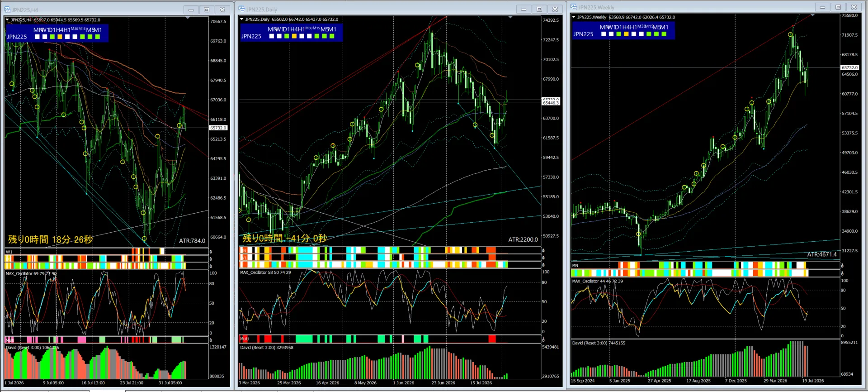Open the dropdown triangle before JPN225,Daily header
Image resolution: width=868 pixels, height=392 pixels.
[x=242, y=19]
